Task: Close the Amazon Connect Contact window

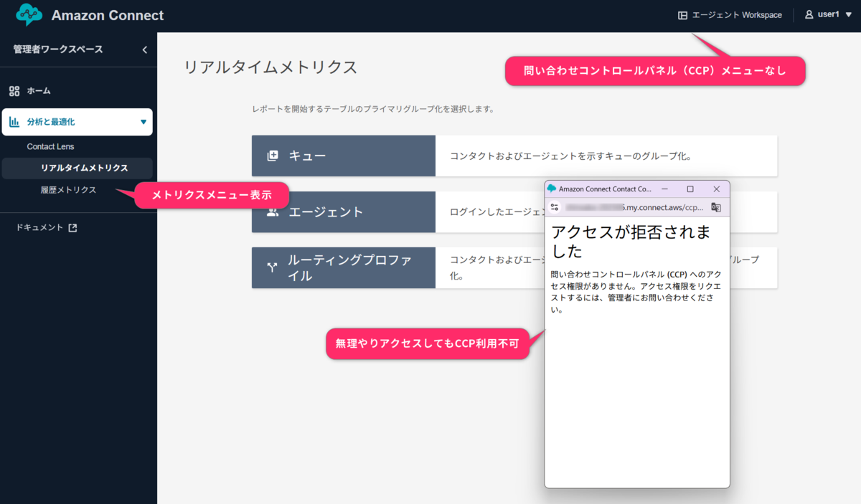Action: click(x=716, y=189)
